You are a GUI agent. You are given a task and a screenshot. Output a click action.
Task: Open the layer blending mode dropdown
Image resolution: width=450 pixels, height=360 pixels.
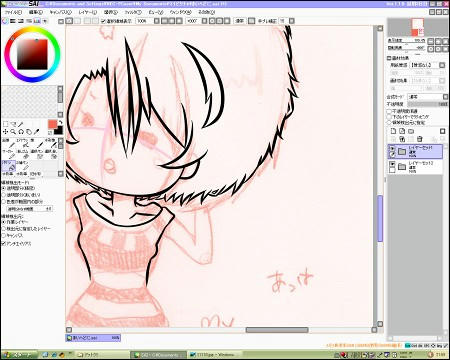point(428,97)
